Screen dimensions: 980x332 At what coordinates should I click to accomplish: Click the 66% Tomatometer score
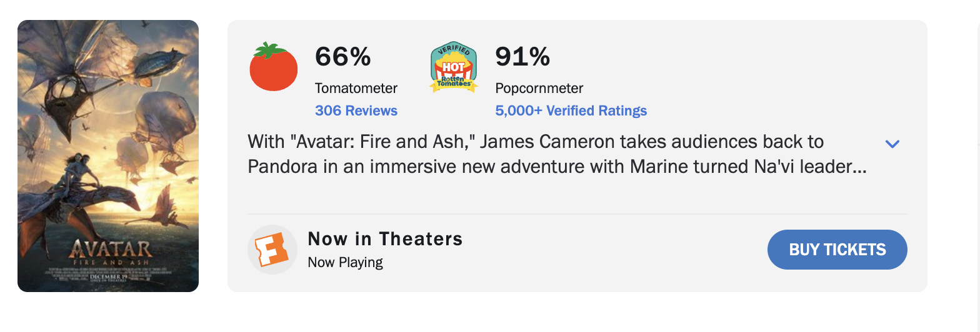click(x=343, y=57)
